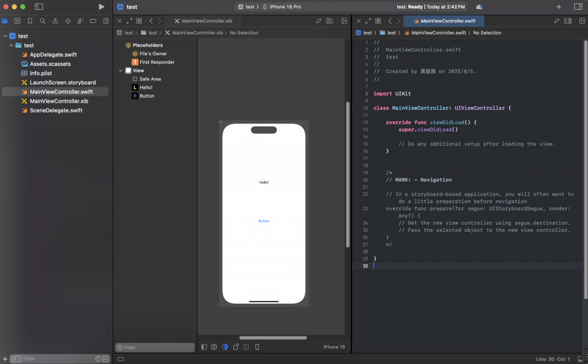Open the Source Control navigator
588x364 pixels.
pyautogui.click(x=17, y=21)
